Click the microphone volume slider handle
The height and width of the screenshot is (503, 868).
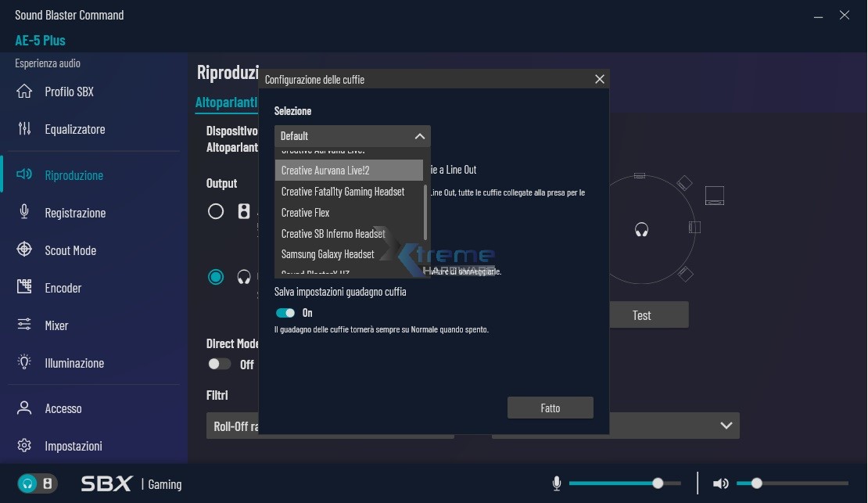pyautogui.click(x=658, y=483)
